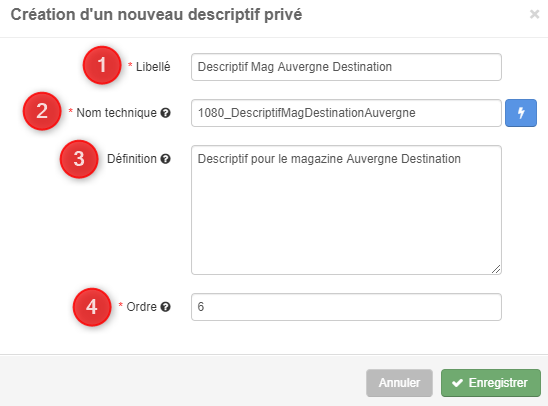The image size is (548, 406).
Task: Click the lightning bolt auto-generate button
Action: point(521,113)
